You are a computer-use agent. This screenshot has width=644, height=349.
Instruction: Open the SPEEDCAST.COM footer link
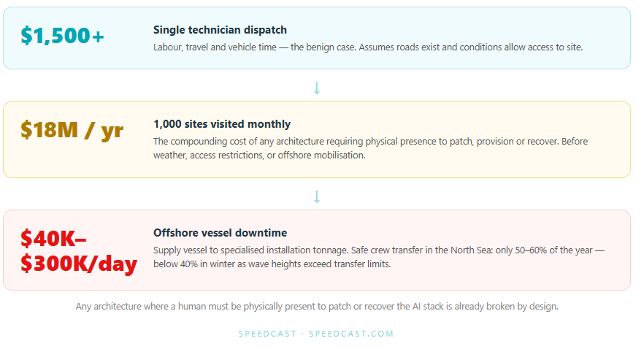(x=352, y=334)
